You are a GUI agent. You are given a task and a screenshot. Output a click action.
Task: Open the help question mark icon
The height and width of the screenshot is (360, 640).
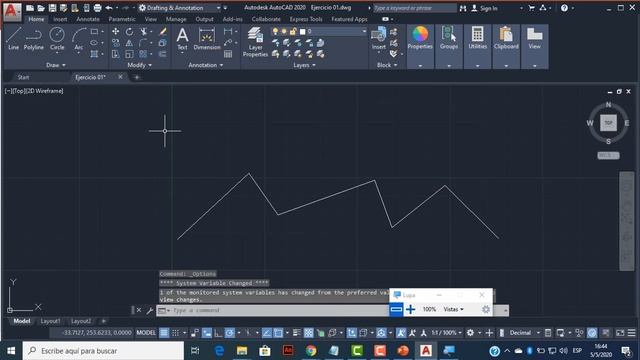click(x=564, y=8)
